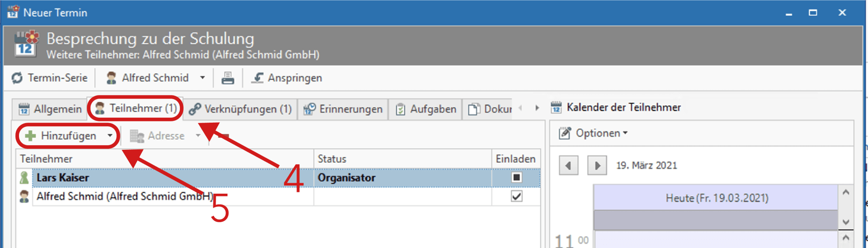Click the 11:00 time slot in calendar
Viewport: 868px width, 248px height.
pyautogui.click(x=716, y=239)
